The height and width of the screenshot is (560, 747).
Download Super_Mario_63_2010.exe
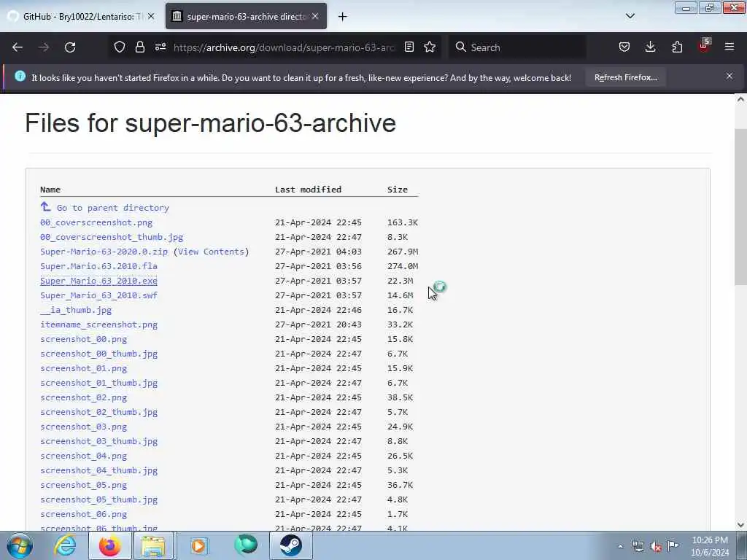tap(98, 281)
